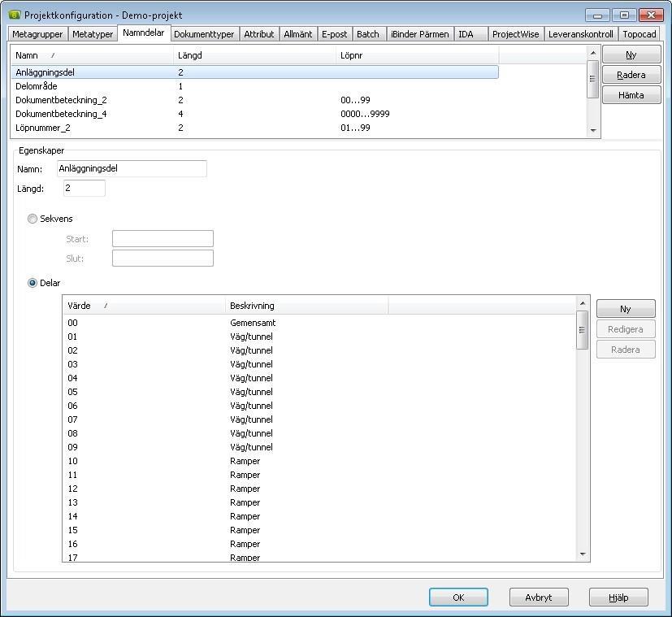
Task: Click Ny button beside name parts list
Action: [x=631, y=54]
